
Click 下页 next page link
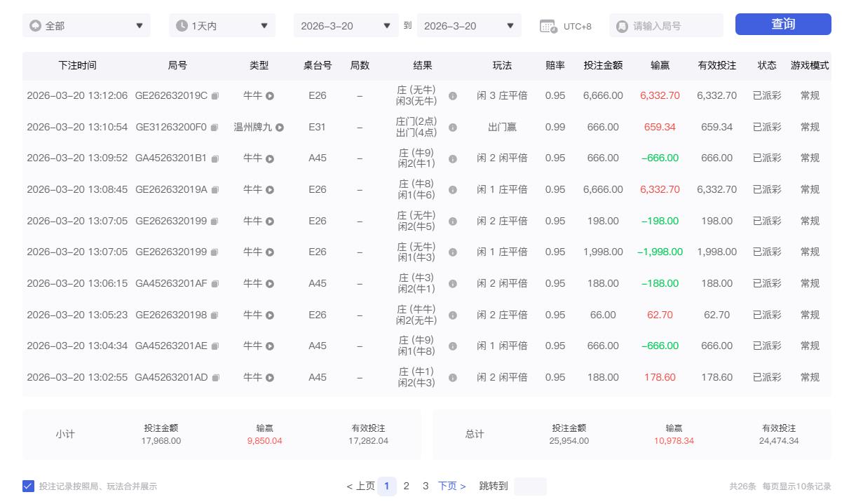pyautogui.click(x=452, y=486)
